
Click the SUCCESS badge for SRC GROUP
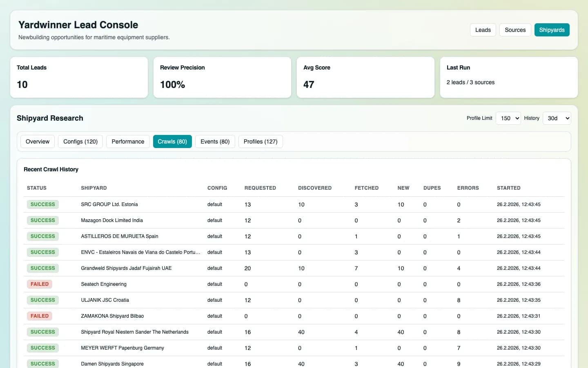43,204
